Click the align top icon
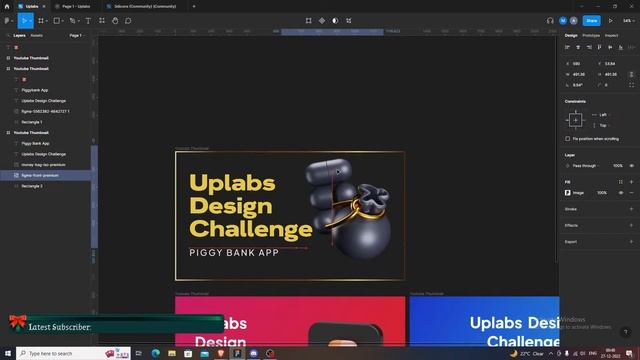 [600, 48]
